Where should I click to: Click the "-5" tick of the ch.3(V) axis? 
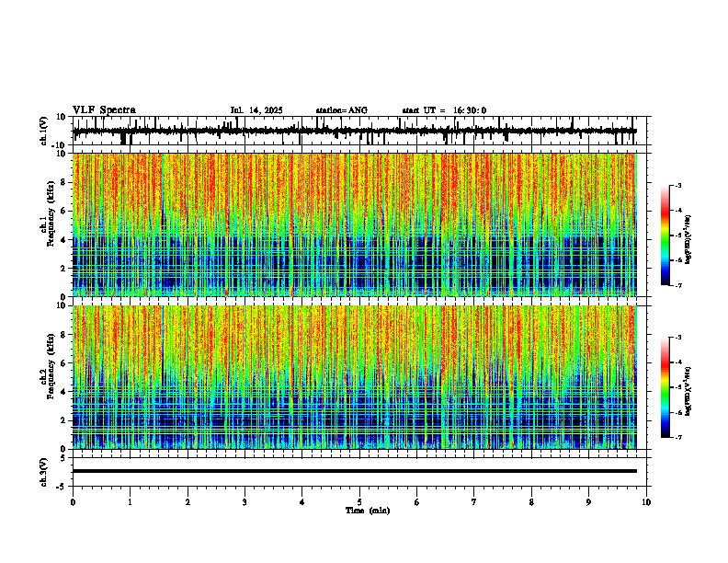(x=62, y=487)
